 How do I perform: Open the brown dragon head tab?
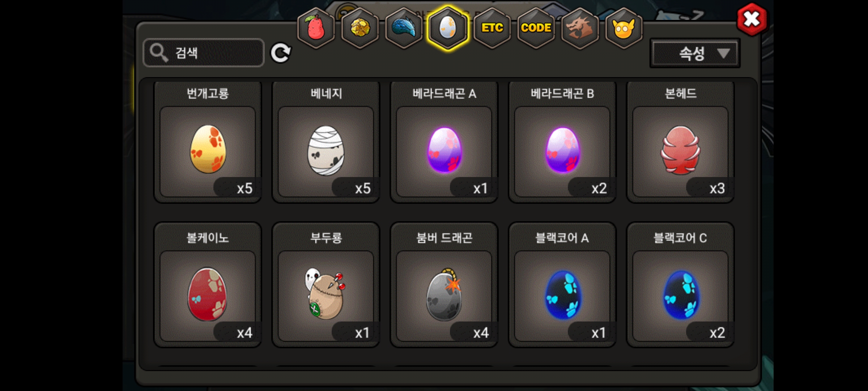(580, 28)
